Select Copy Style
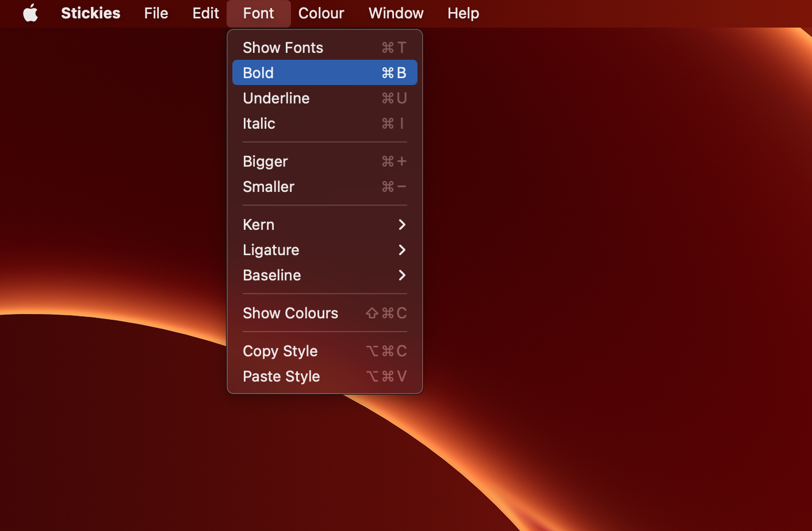 click(x=280, y=351)
